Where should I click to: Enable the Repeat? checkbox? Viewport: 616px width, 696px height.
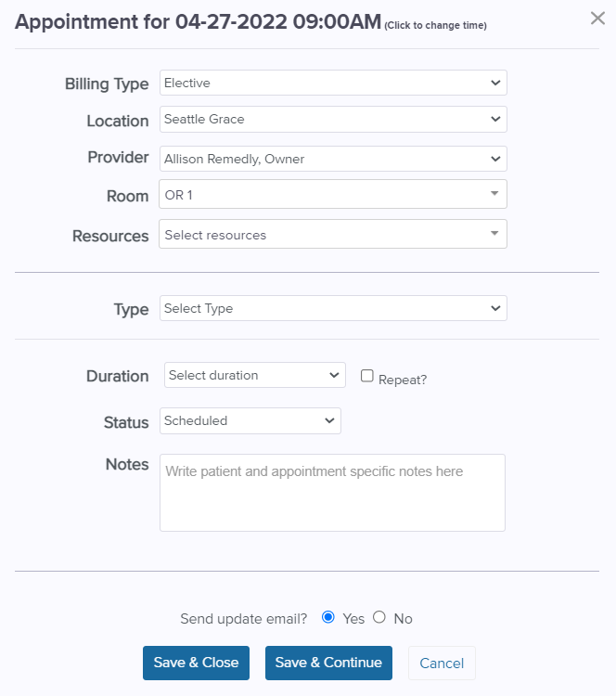[367, 376]
